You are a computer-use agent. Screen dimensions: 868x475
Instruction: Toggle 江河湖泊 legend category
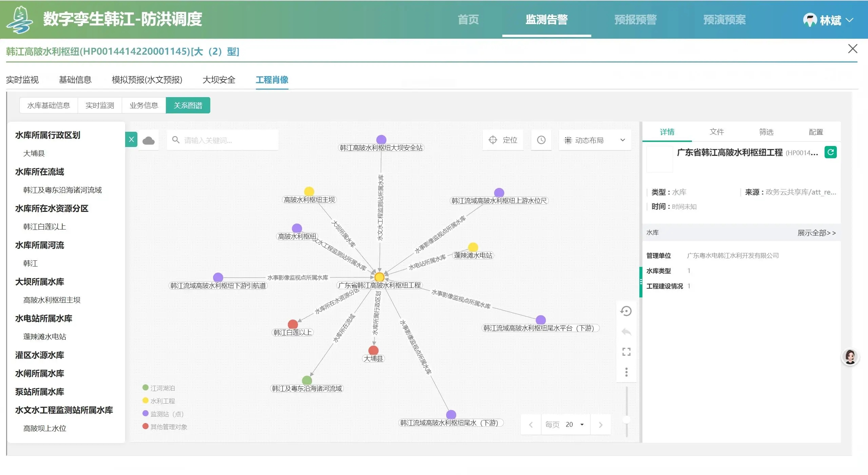(x=159, y=388)
